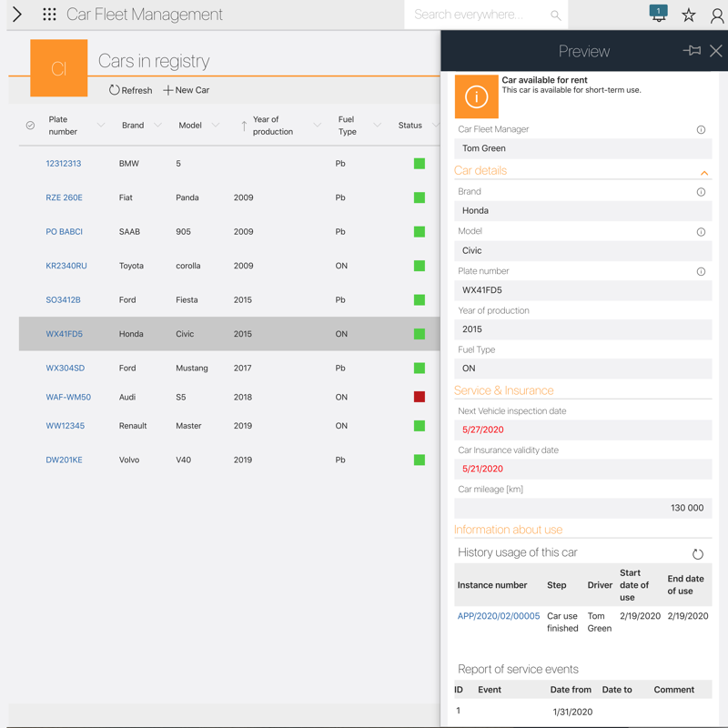Open the Fuel Type column dropdown
Image resolution: width=728 pixels, height=728 pixels.
pyautogui.click(x=378, y=126)
